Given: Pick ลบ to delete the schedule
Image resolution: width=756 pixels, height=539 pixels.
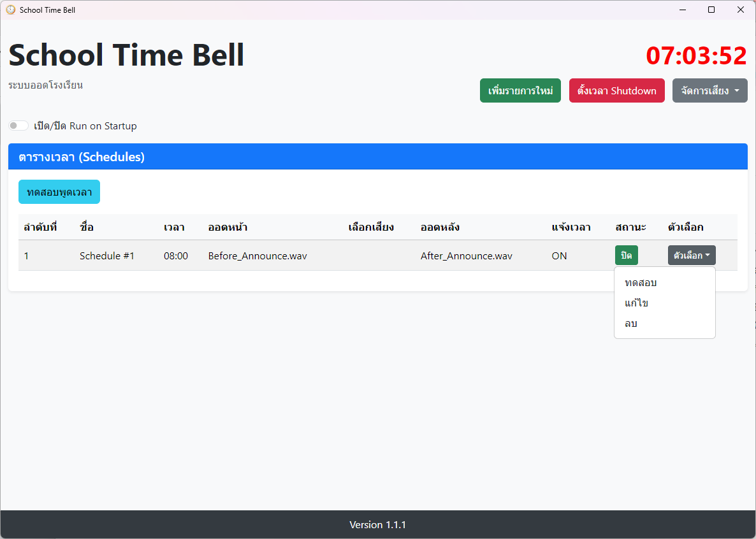Looking at the screenshot, I should click(x=631, y=324).
